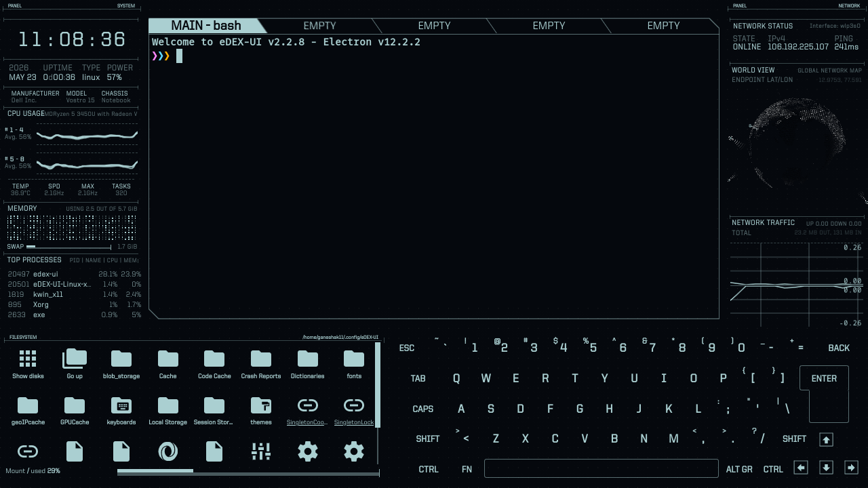Click the IP address 106.192.225.107

click(798, 47)
